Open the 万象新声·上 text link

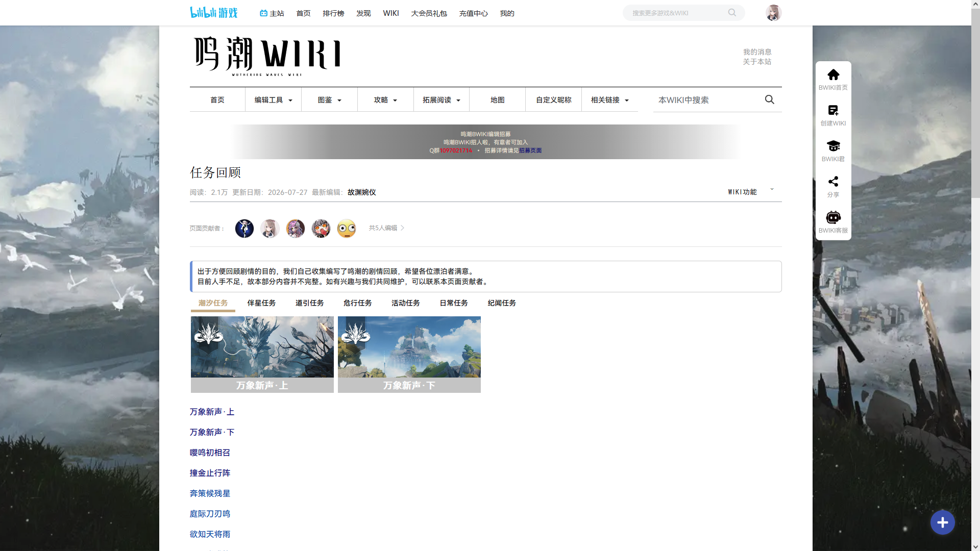point(212,412)
